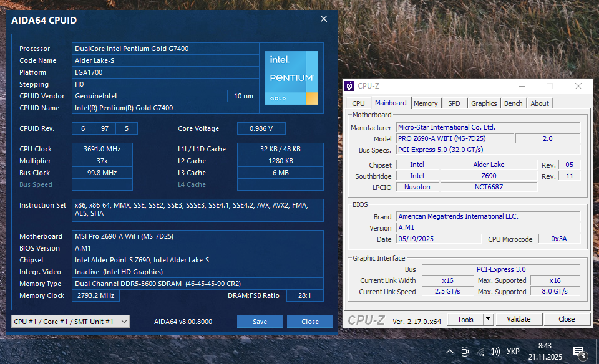Click the Tools button in CPU-Z
Viewport: 599px width, 364px height.
465,319
